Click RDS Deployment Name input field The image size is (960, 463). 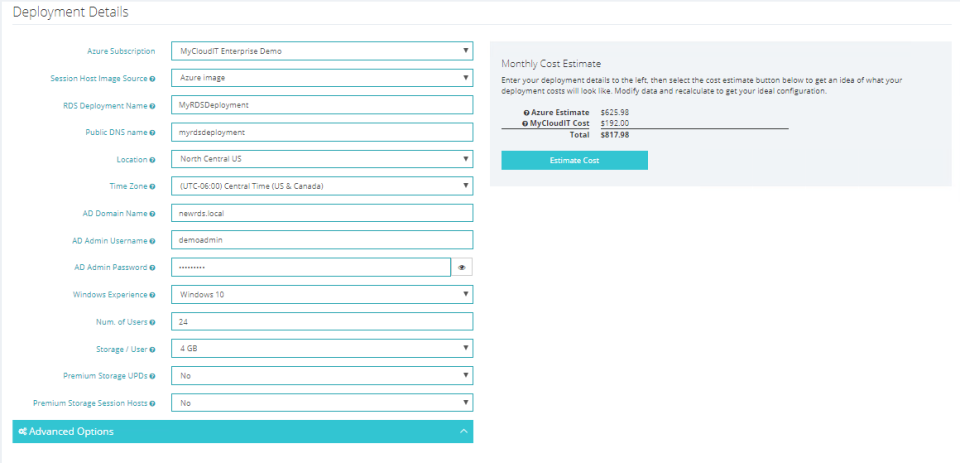click(322, 105)
